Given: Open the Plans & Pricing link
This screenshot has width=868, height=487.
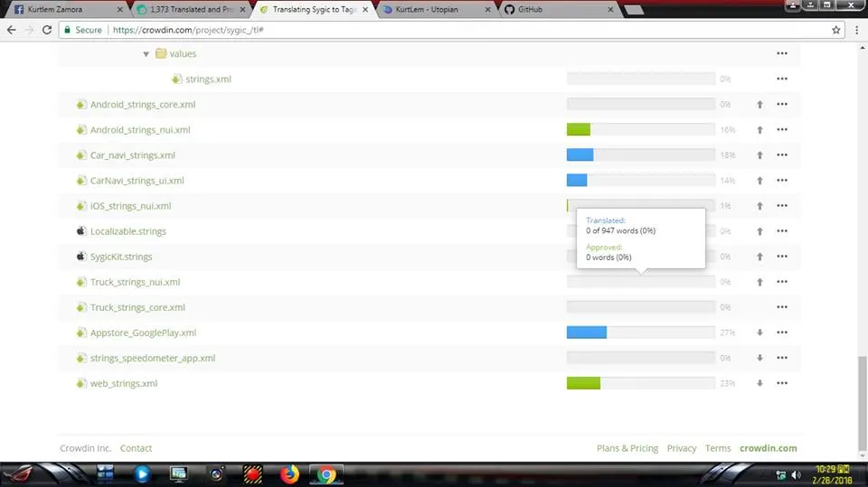Looking at the screenshot, I should click(627, 448).
